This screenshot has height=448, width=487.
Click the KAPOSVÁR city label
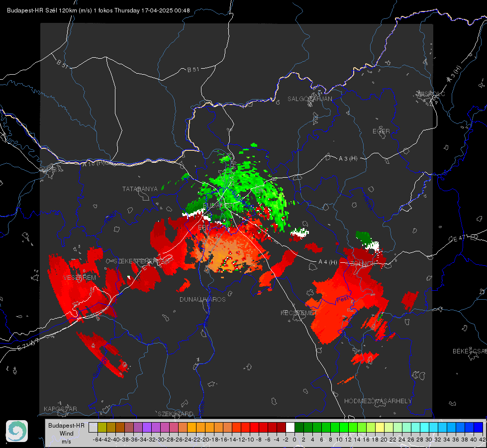[x=60, y=409]
